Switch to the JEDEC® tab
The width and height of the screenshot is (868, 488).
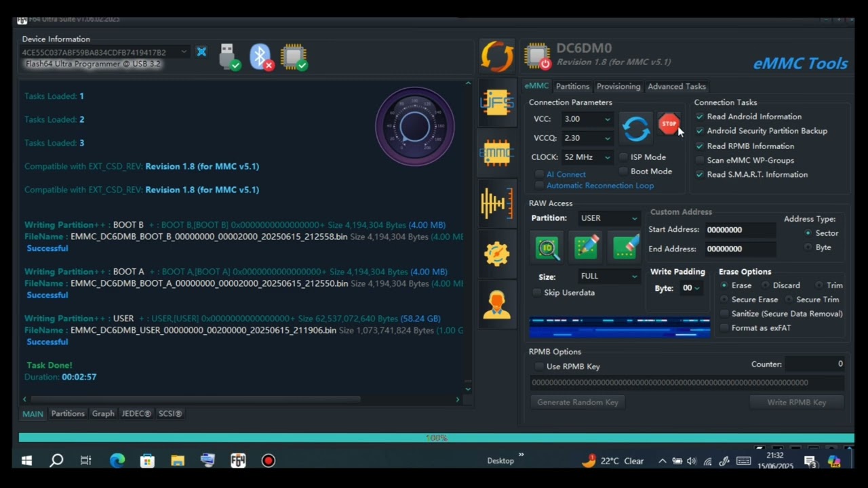(x=136, y=413)
